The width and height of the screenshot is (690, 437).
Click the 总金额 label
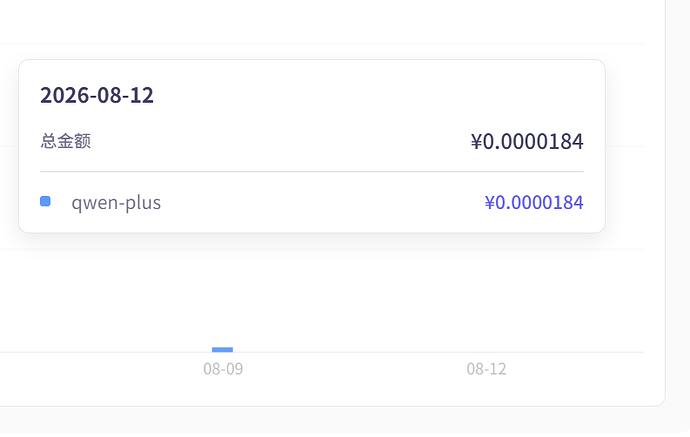[66, 141]
